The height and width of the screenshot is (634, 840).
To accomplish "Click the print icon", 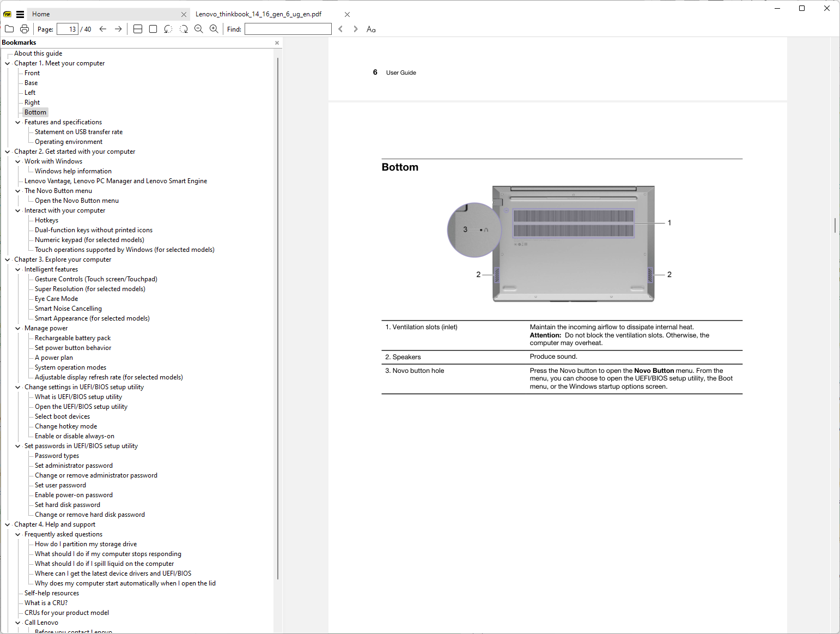I will (x=25, y=29).
